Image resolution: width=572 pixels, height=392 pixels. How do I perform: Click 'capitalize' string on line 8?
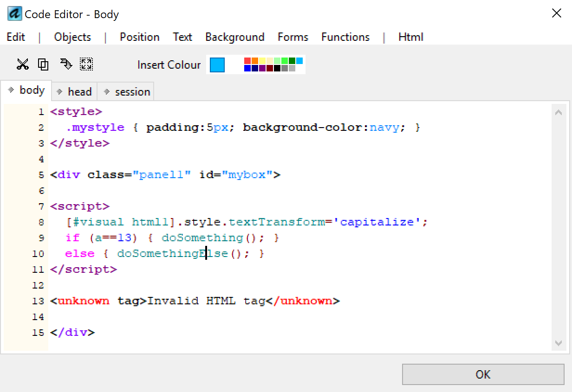[x=377, y=222]
